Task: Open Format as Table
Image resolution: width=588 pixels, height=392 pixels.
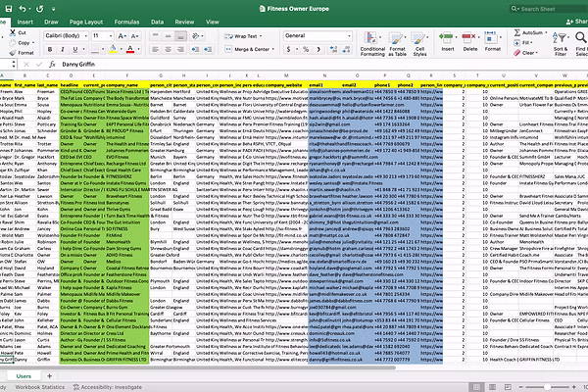Action: click(x=397, y=44)
